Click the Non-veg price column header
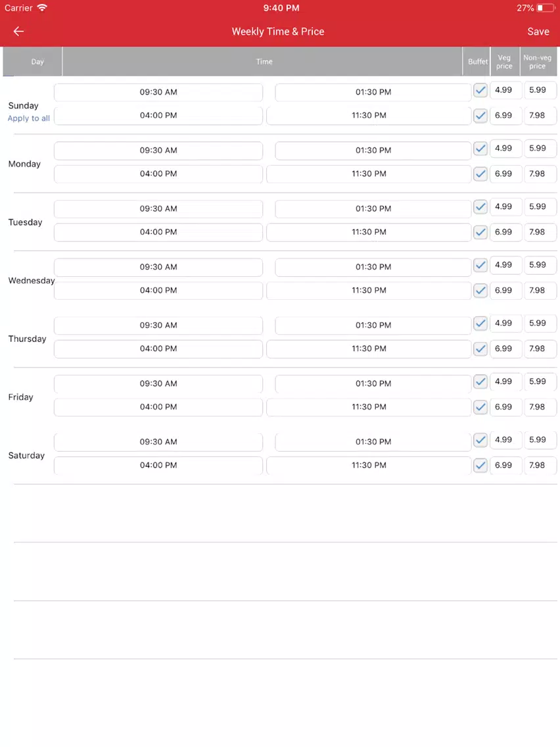The height and width of the screenshot is (747, 560). 538,61
